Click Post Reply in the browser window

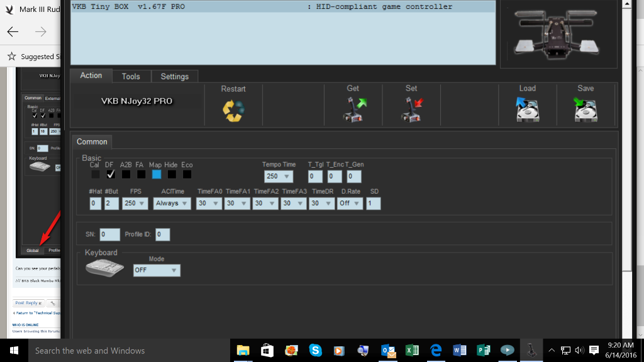(28, 303)
